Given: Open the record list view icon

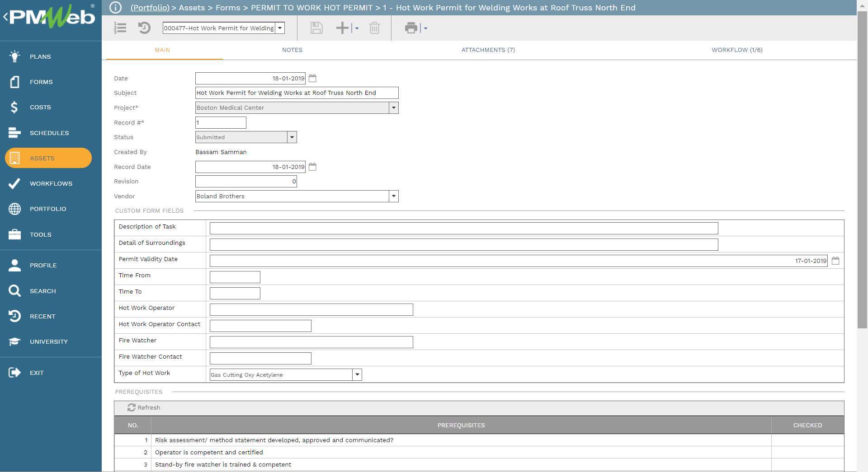Looking at the screenshot, I should 120,28.
